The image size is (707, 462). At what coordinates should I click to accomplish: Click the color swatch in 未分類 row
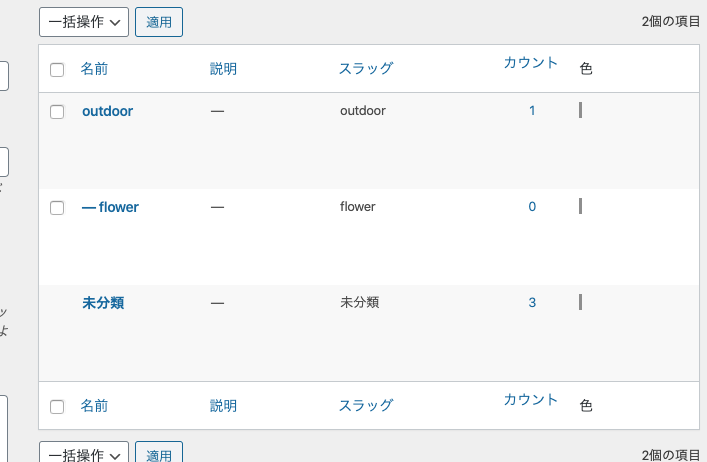[580, 301]
